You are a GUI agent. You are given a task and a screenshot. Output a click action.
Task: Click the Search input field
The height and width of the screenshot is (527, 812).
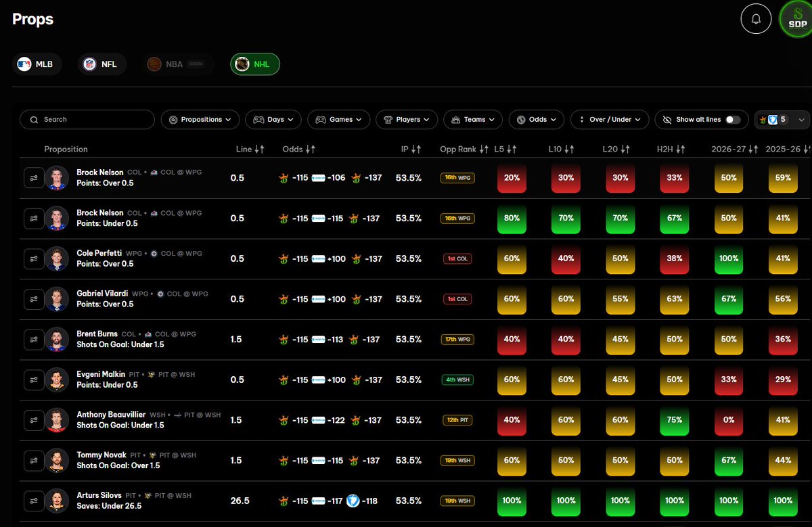[87, 119]
